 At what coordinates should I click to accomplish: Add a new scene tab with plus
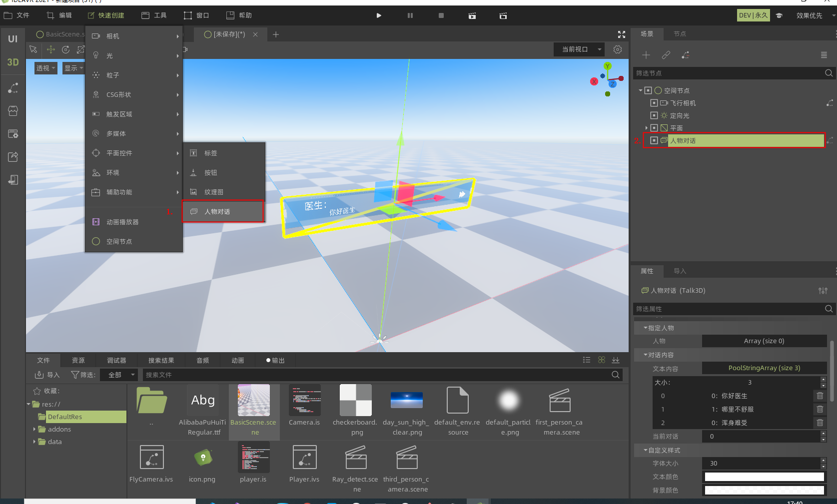click(276, 34)
